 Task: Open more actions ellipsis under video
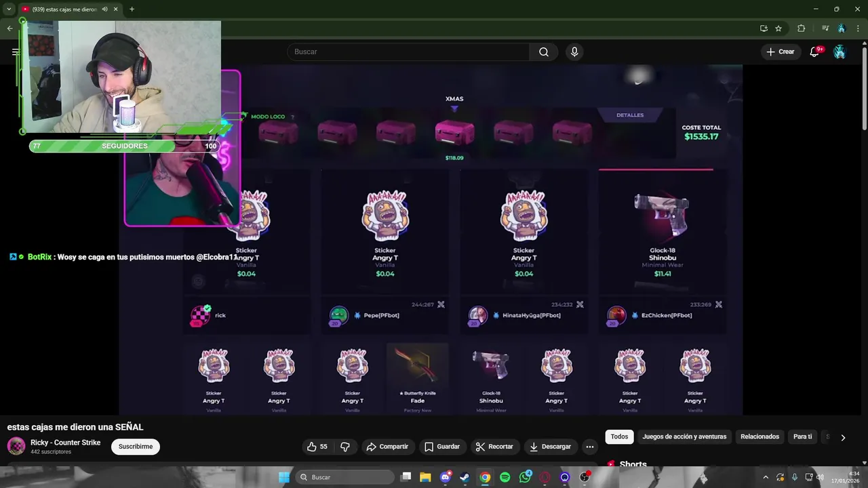pyautogui.click(x=590, y=447)
